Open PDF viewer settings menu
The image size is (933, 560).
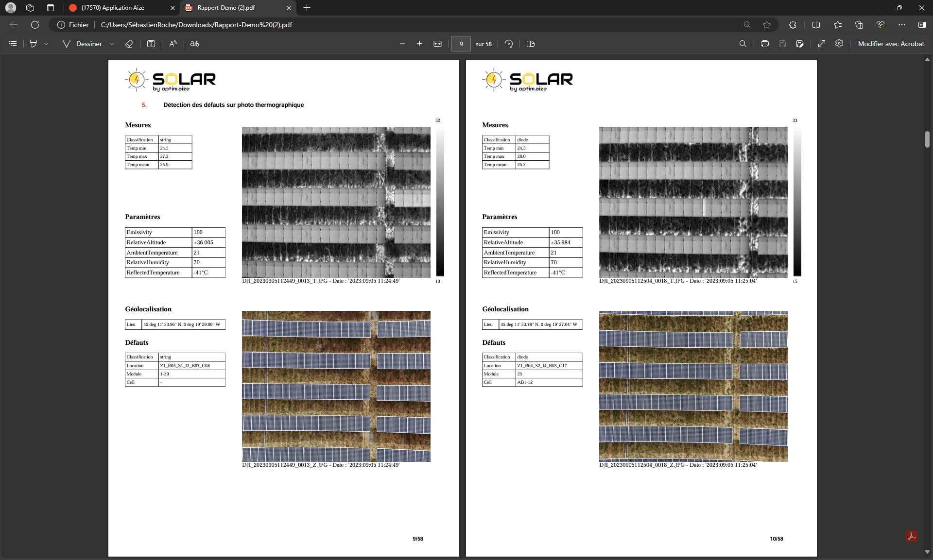pos(839,44)
